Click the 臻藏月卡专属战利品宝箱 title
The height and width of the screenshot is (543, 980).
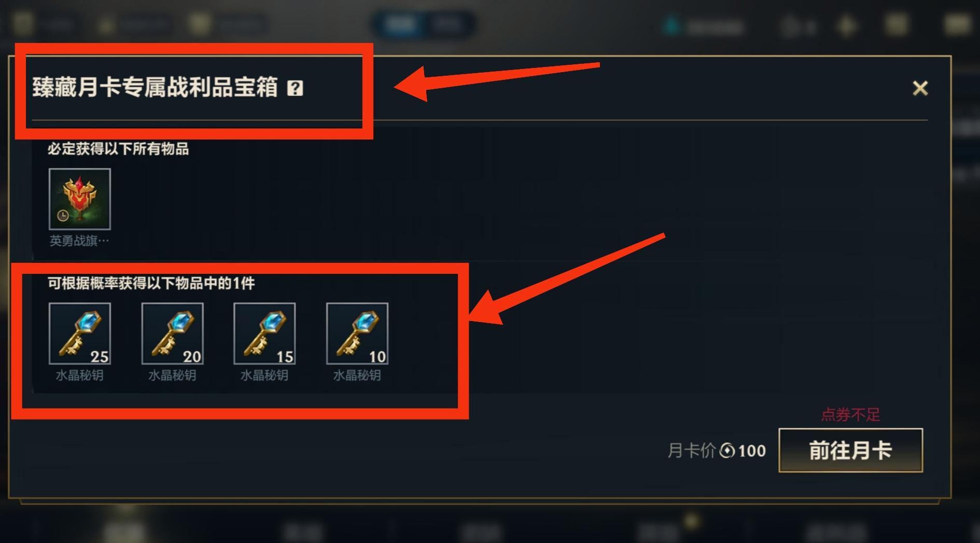(x=155, y=87)
